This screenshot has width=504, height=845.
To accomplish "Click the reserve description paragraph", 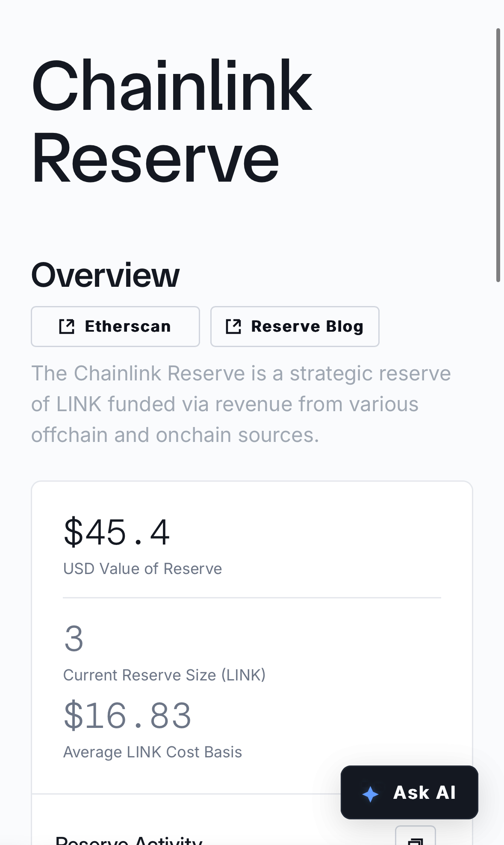I will pyautogui.click(x=241, y=404).
